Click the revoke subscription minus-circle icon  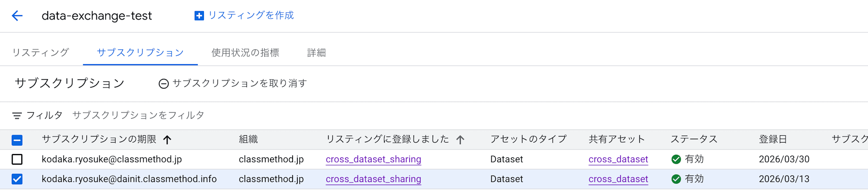(164, 84)
